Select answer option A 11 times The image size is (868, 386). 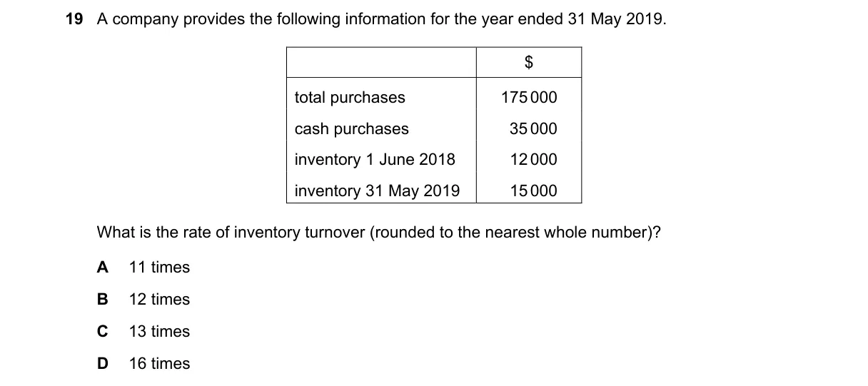pos(143,268)
